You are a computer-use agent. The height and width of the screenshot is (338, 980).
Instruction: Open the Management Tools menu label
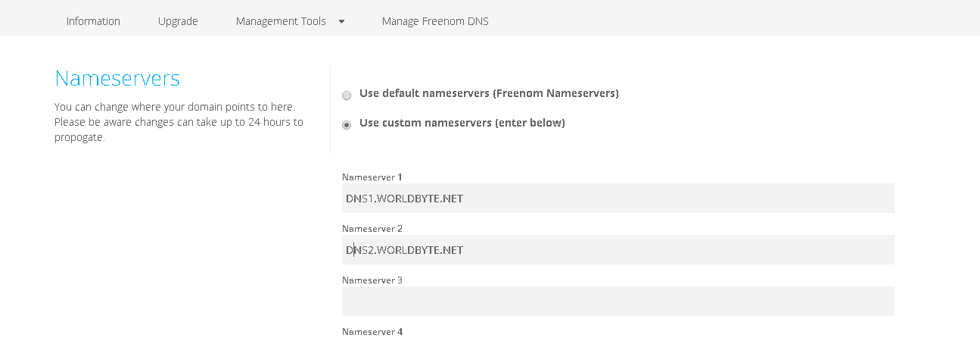click(281, 21)
